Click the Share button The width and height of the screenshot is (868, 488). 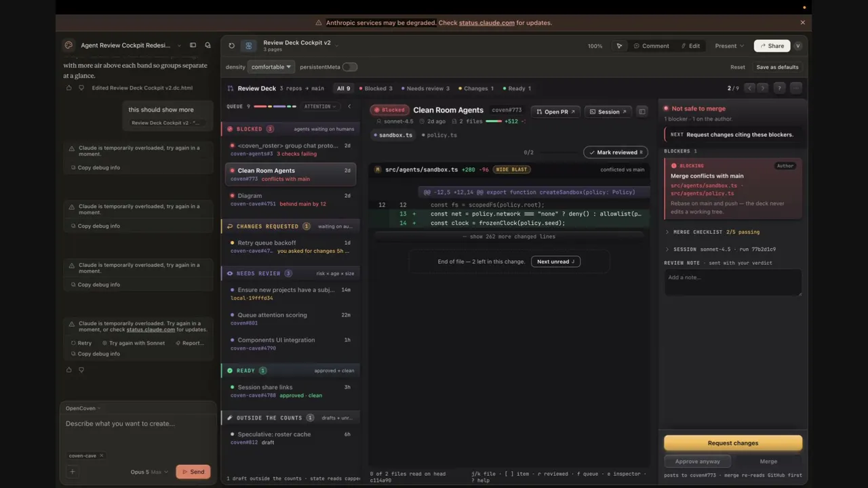pos(772,46)
